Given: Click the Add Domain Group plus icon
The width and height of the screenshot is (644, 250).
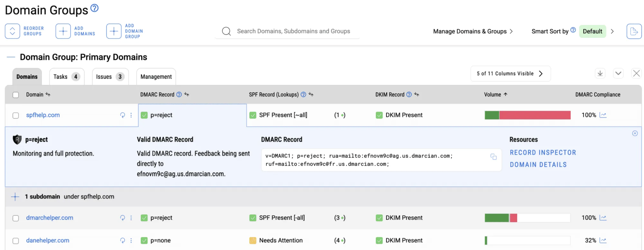Looking at the screenshot, I should (114, 31).
